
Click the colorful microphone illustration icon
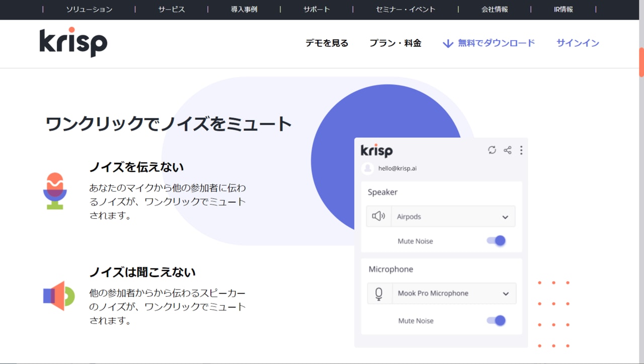55,191
